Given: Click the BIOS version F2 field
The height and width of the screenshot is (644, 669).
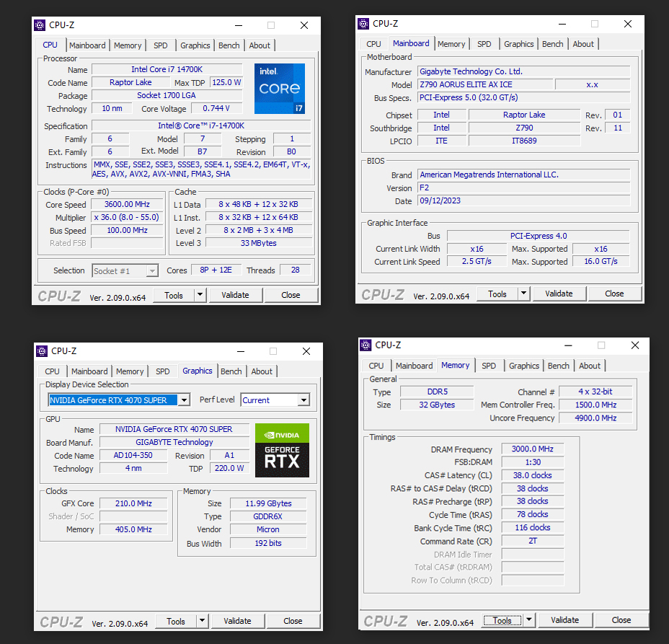Looking at the screenshot, I should pos(523,188).
